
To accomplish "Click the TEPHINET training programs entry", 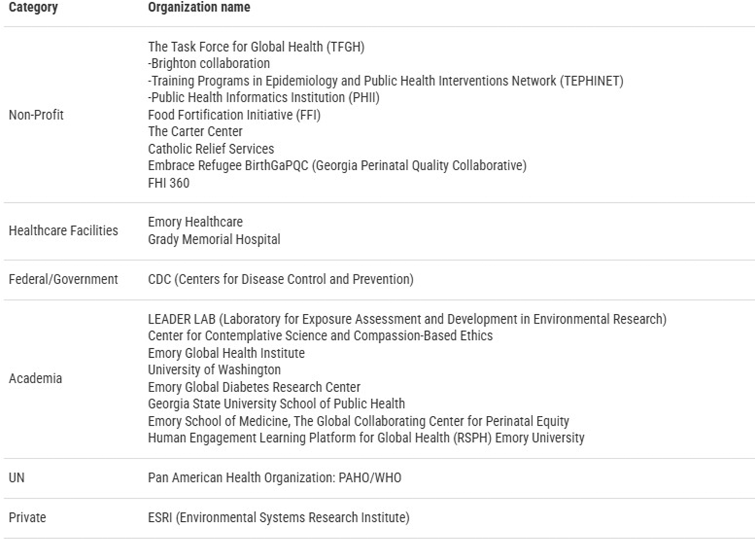I will (x=386, y=81).
